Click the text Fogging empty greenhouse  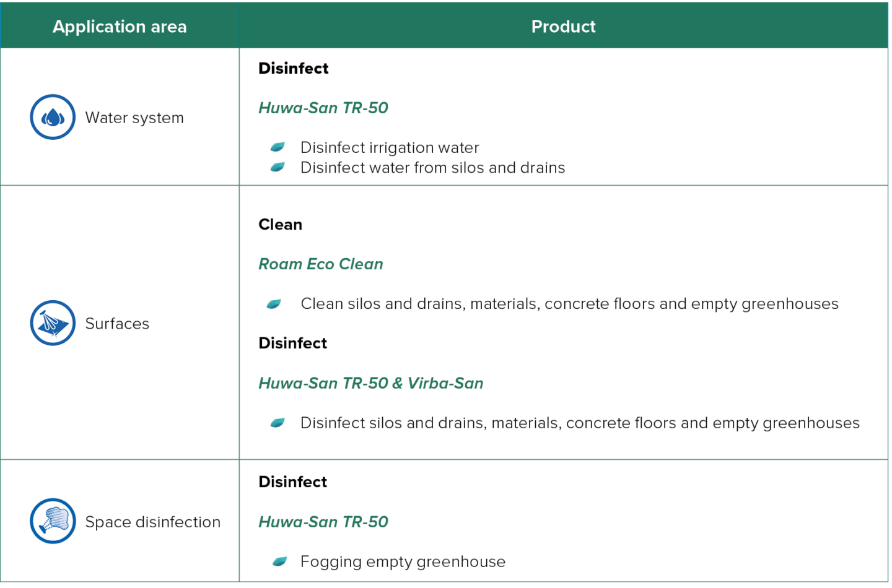click(403, 561)
